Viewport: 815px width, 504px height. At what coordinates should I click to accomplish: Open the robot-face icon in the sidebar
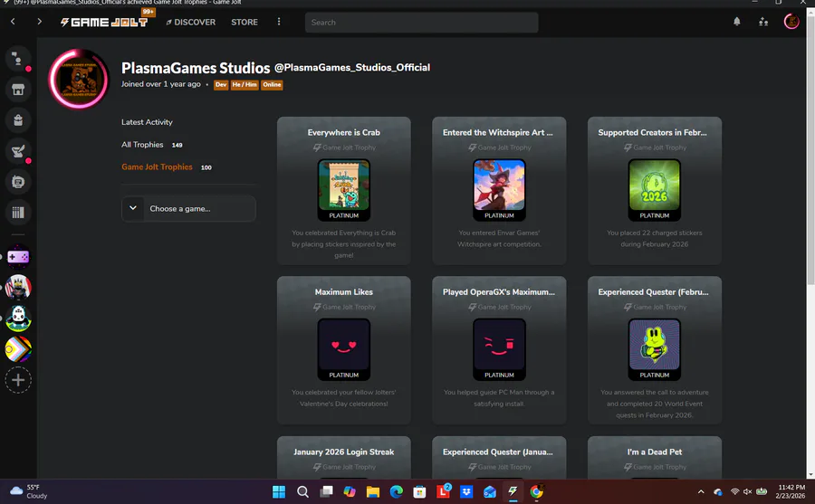point(18,182)
